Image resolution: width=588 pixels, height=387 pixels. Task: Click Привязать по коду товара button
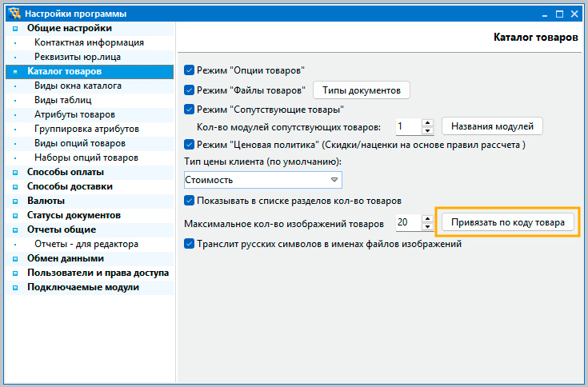click(x=508, y=222)
